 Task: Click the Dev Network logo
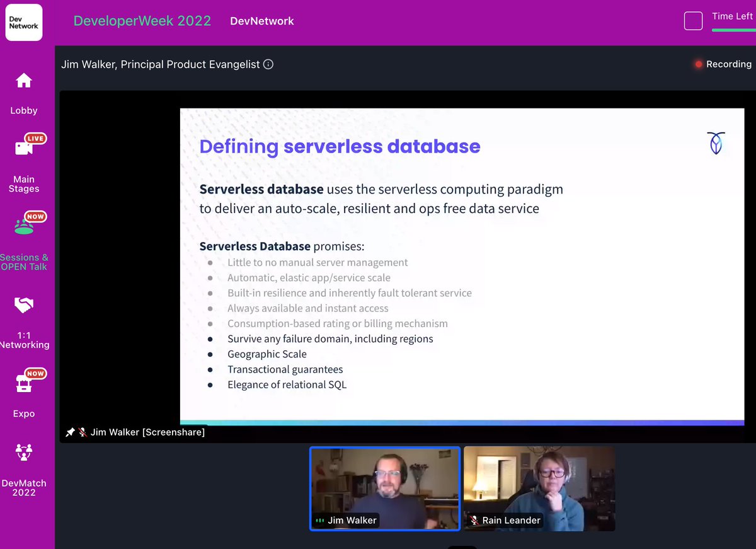(24, 22)
